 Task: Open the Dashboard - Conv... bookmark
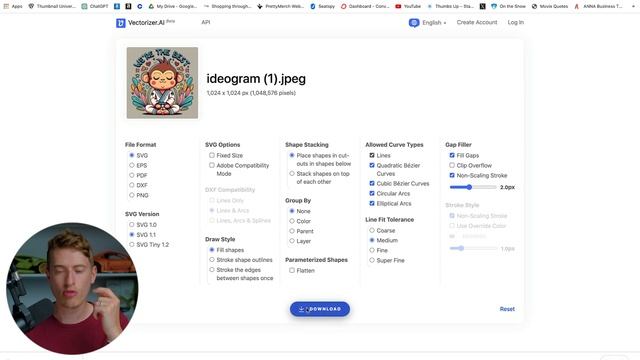pyautogui.click(x=365, y=6)
